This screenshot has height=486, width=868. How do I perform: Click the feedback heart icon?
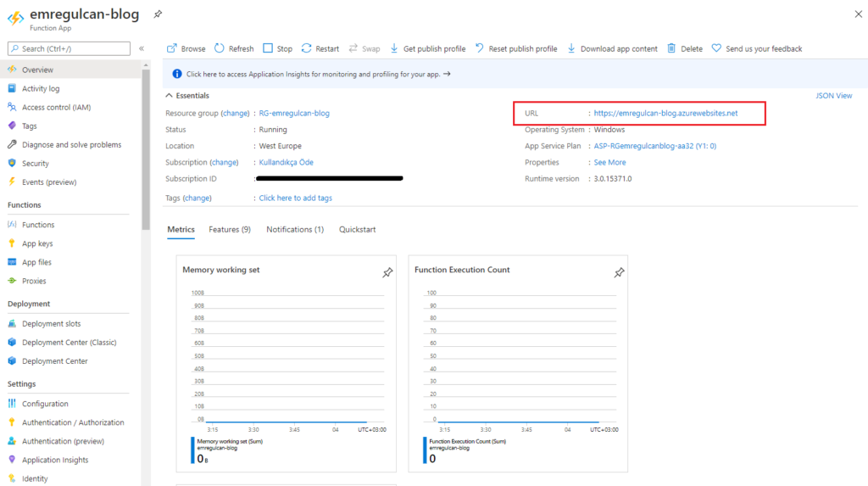716,48
